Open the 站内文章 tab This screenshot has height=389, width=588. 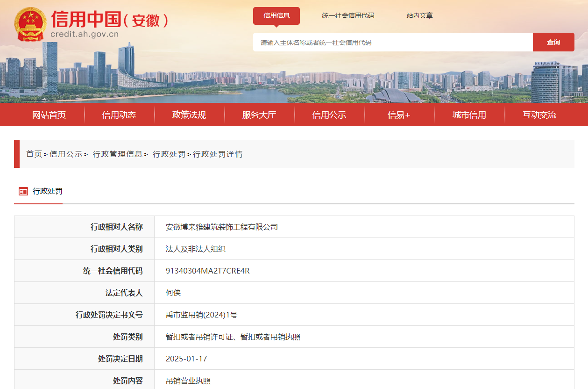pos(419,15)
